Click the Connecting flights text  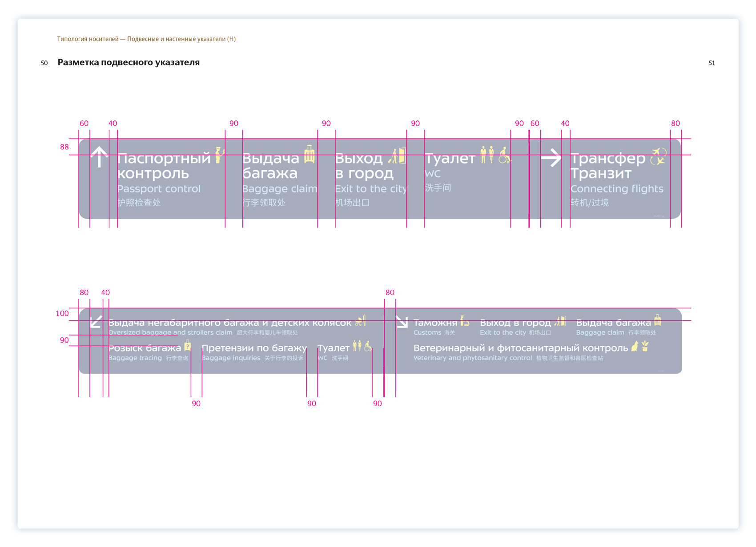tap(617, 189)
